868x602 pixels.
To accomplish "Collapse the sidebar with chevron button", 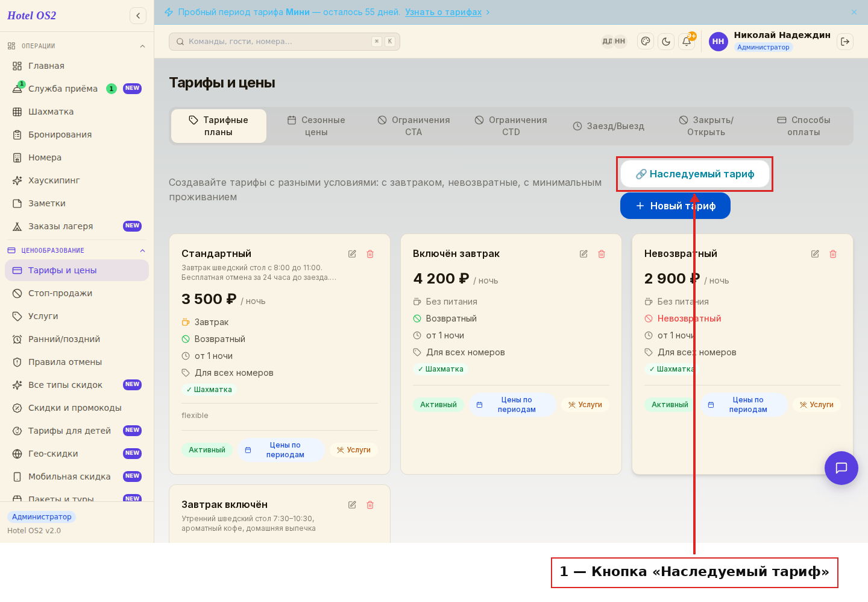I will (138, 16).
